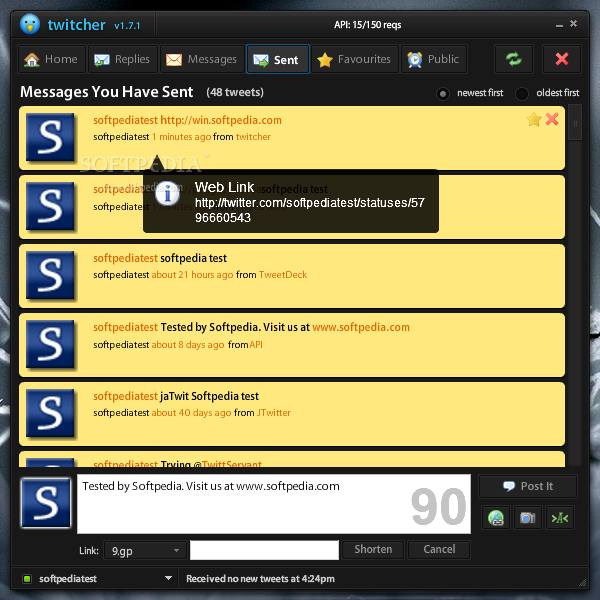Minimize the twitcher window
Viewport: 600px width, 600px height.
tap(559, 25)
